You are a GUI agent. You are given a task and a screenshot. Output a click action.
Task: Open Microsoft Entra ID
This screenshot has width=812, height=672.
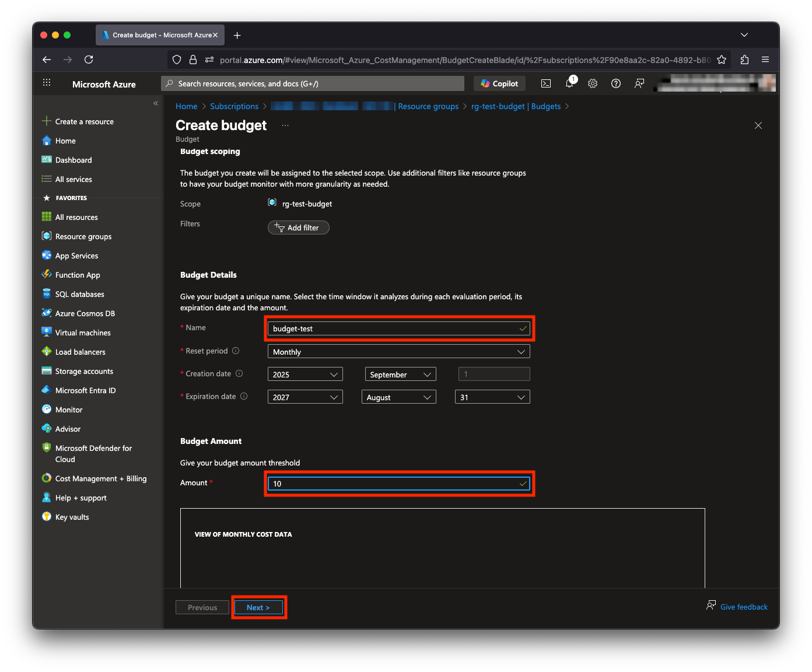click(85, 390)
